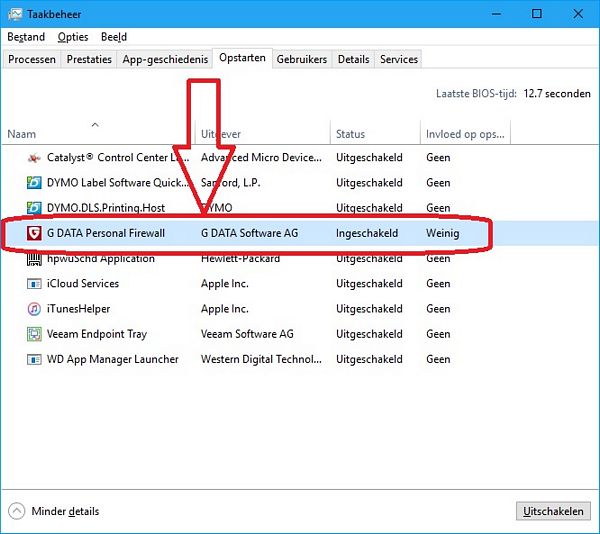Click publisher G DATA Software AG cell
600x534 pixels.
click(249, 233)
